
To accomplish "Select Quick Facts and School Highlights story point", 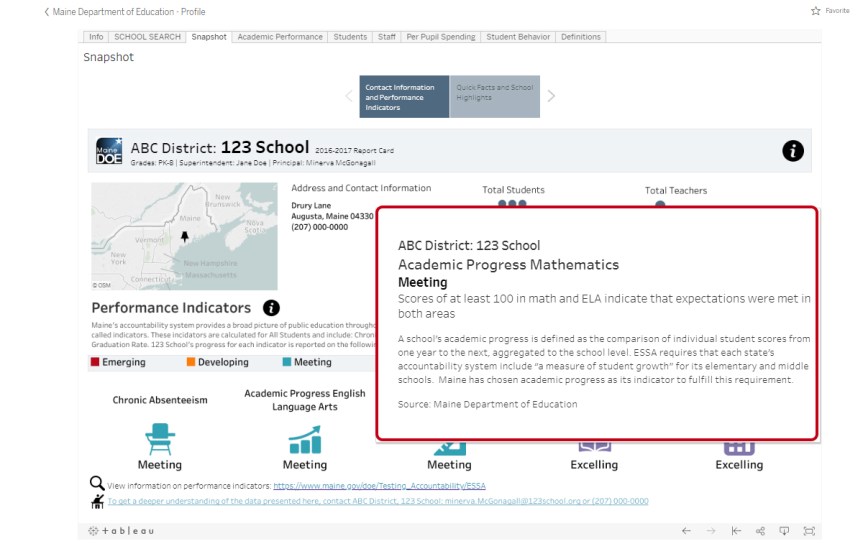I will [494, 97].
